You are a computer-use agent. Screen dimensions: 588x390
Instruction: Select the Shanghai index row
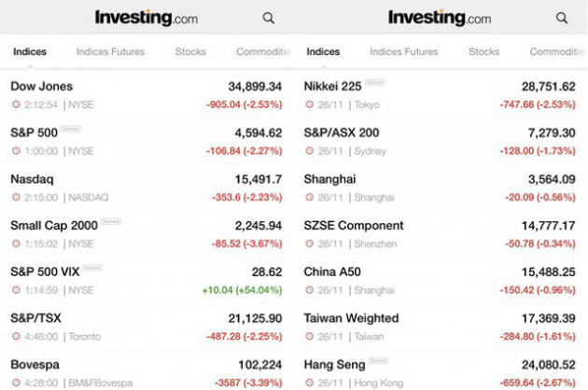(440, 188)
